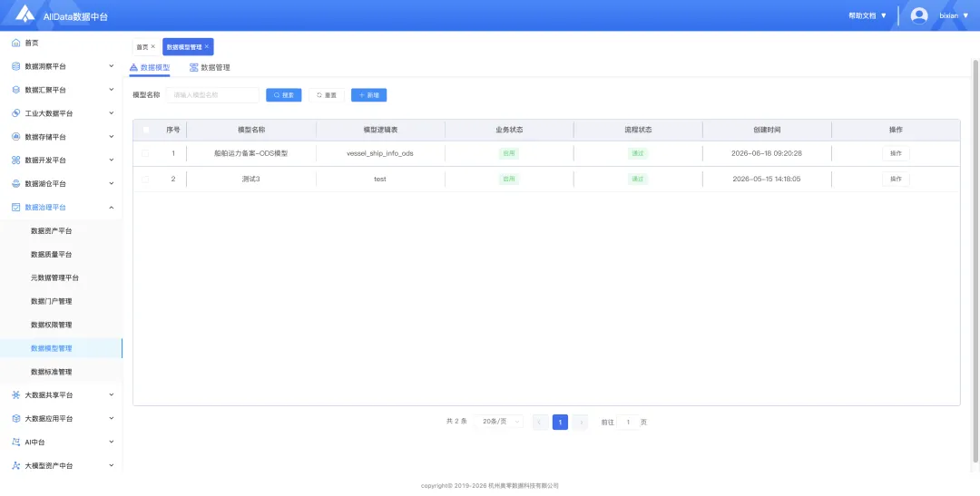Click the 数据管理 tab icon
This screenshot has height=496, width=980.
click(x=194, y=67)
